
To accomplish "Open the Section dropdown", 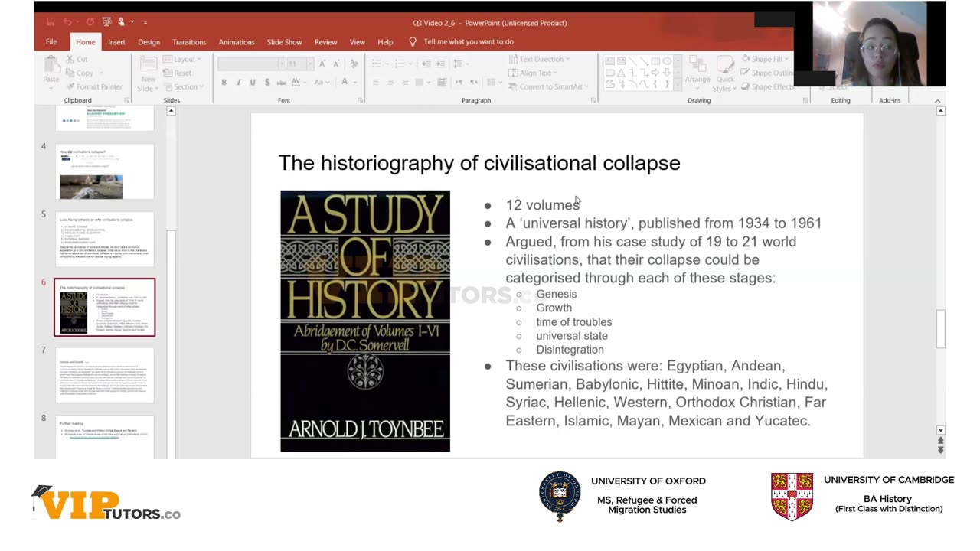I will tap(183, 86).
